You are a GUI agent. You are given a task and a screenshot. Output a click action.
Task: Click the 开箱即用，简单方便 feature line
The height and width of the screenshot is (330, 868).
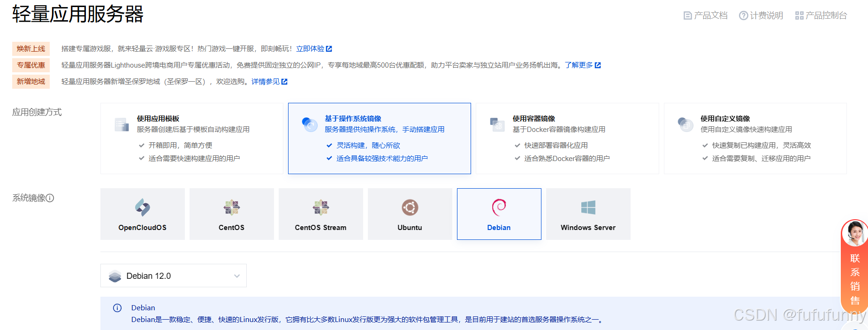pos(180,146)
